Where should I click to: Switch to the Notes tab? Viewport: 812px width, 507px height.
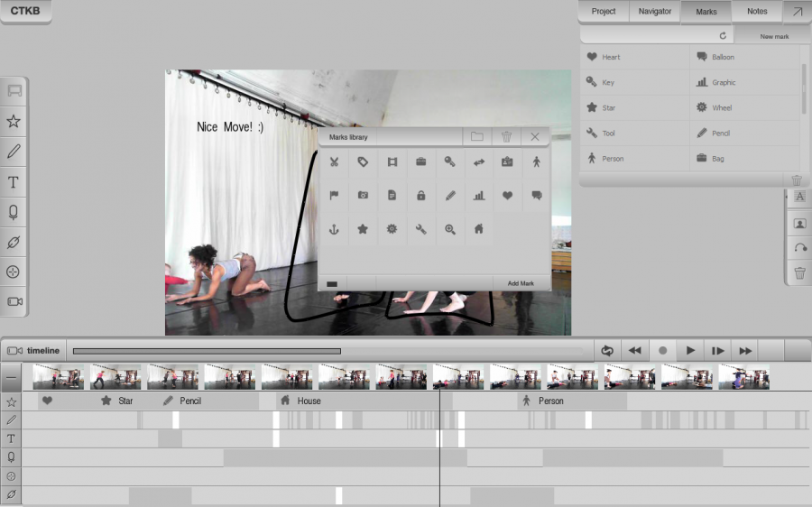757,12
